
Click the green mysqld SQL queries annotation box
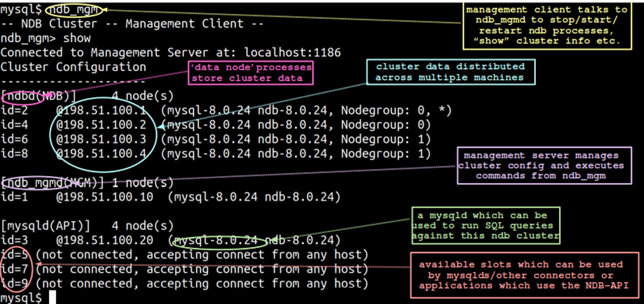point(486,226)
